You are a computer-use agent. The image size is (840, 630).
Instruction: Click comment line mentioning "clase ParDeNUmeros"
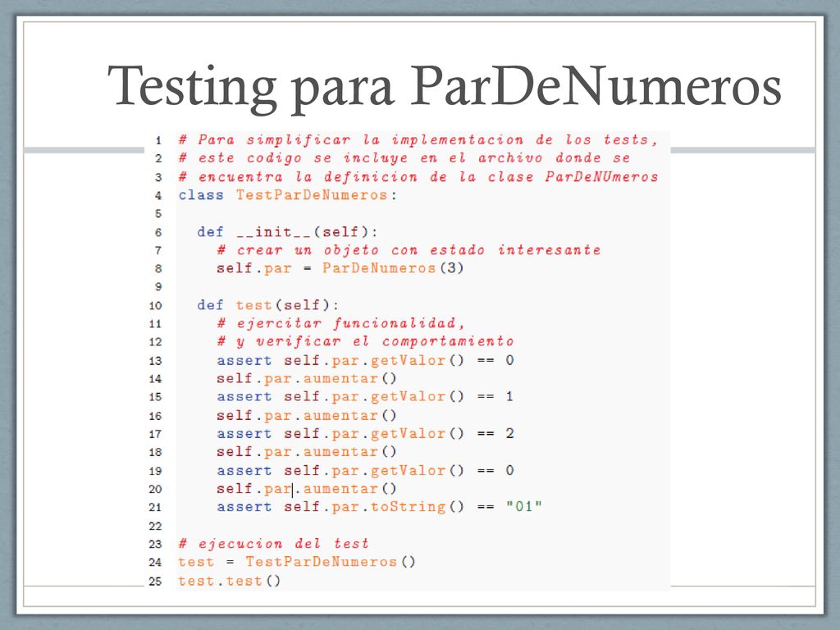[x=418, y=177]
